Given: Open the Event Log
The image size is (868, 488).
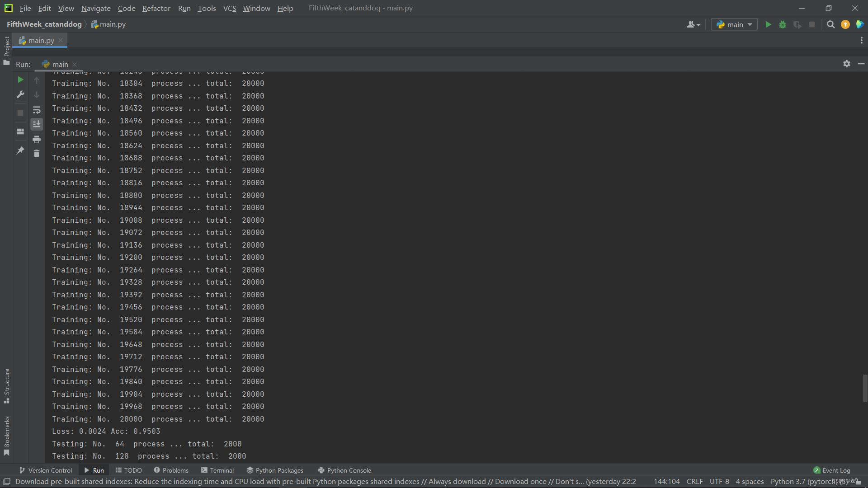Looking at the screenshot, I should 832,470.
